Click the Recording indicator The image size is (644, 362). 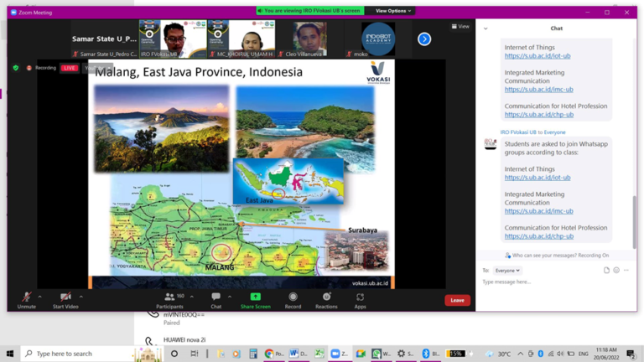41,68
